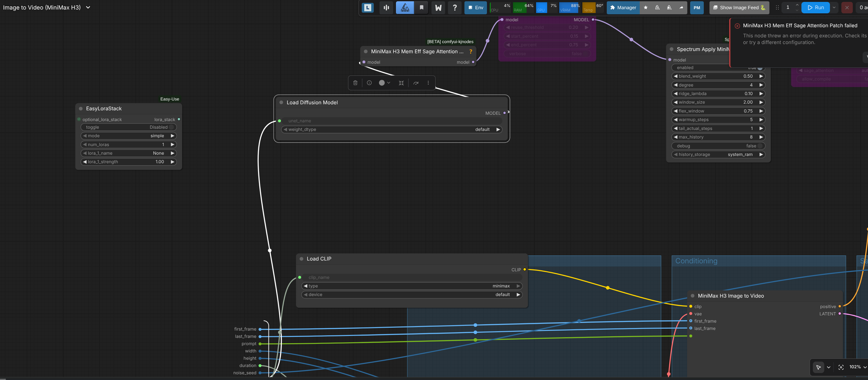Screen dimensions: 868x380
Task: Open the Manager button
Action: [623, 7]
